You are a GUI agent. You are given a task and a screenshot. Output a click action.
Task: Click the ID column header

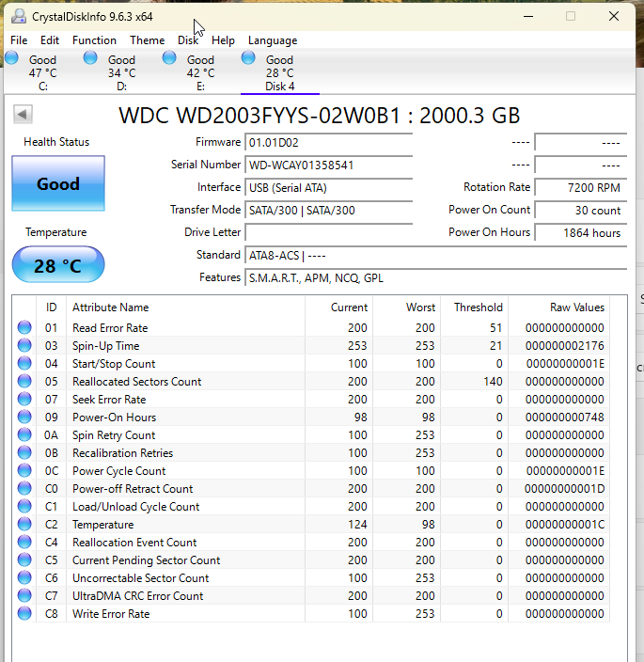point(51,307)
